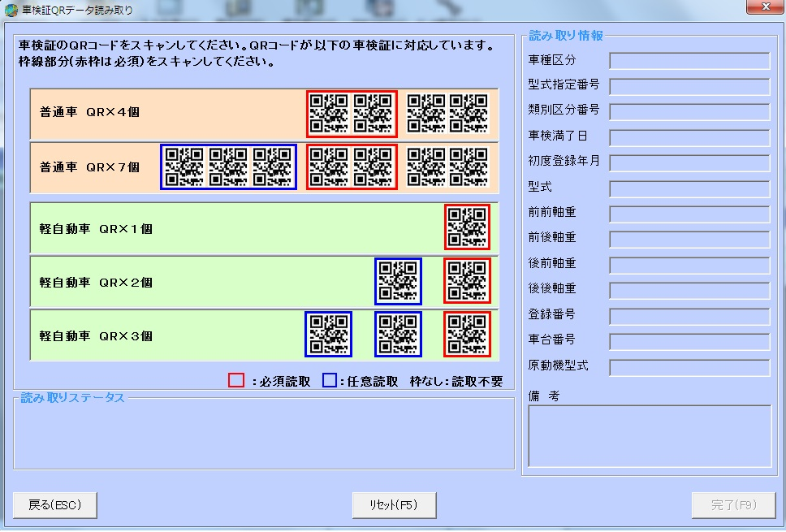Click the 軽自動車 QR×3個 label

(96, 336)
